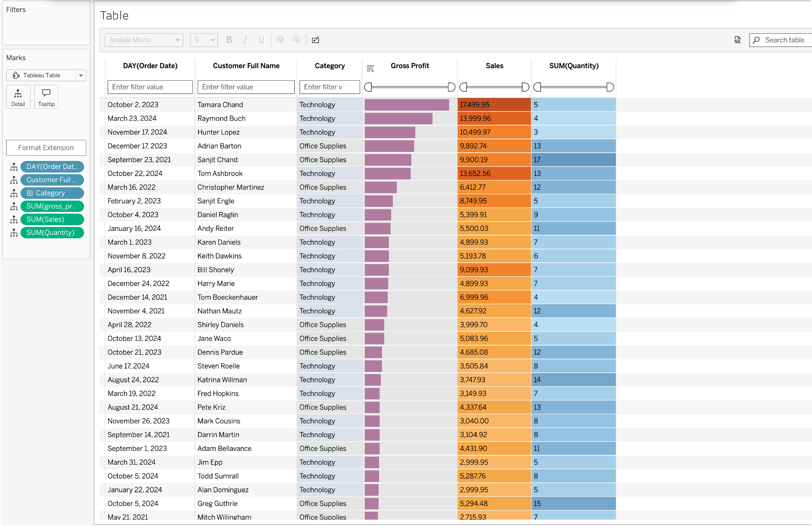
Task: Click the DAY(Order Date) filter value field
Action: pyautogui.click(x=150, y=87)
